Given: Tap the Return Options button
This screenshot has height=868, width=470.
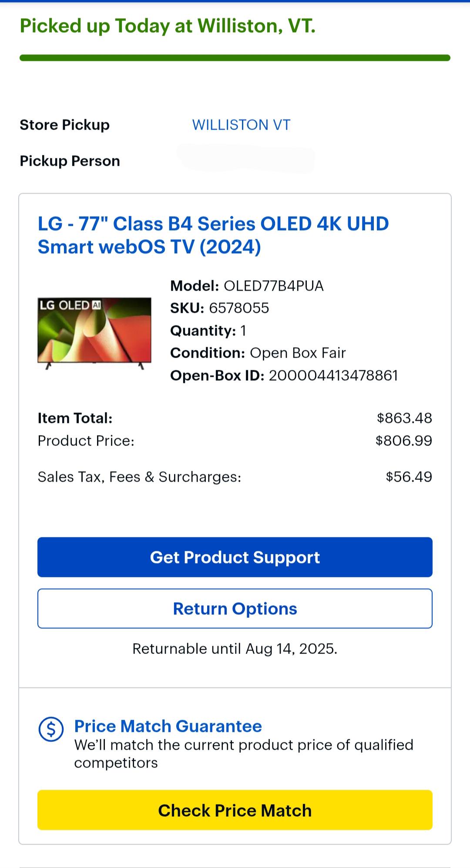Looking at the screenshot, I should point(235,609).
